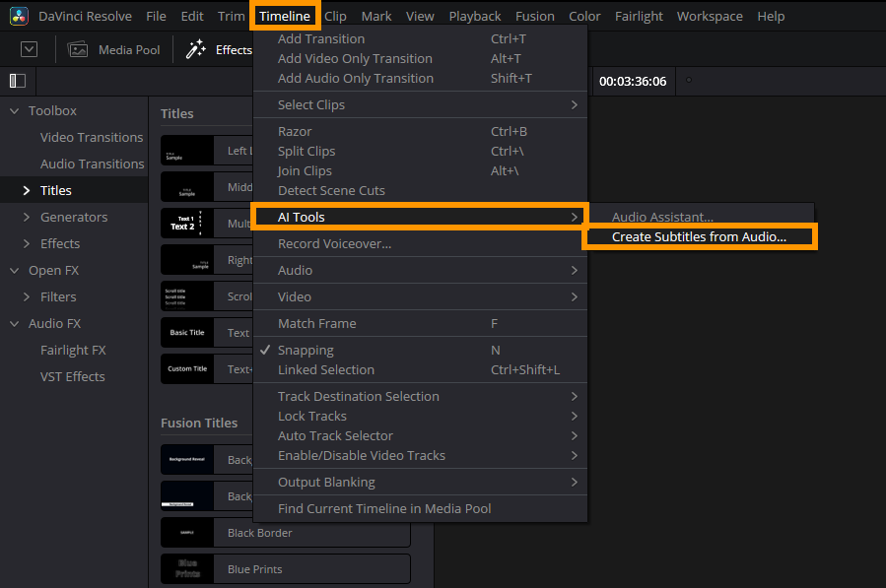Image resolution: width=886 pixels, height=588 pixels.
Task: Expand the Generators tree item
Action: (26, 217)
